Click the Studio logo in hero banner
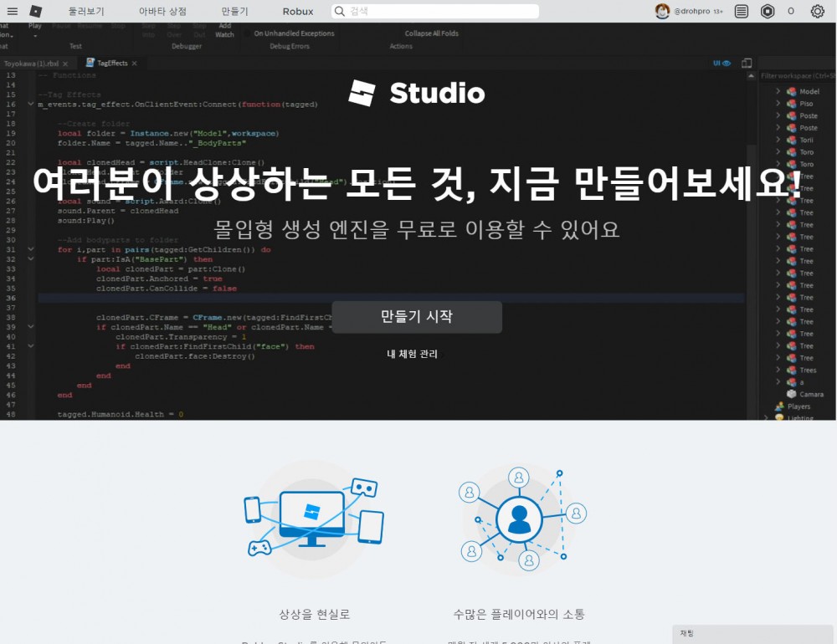The height and width of the screenshot is (644, 837). point(416,93)
